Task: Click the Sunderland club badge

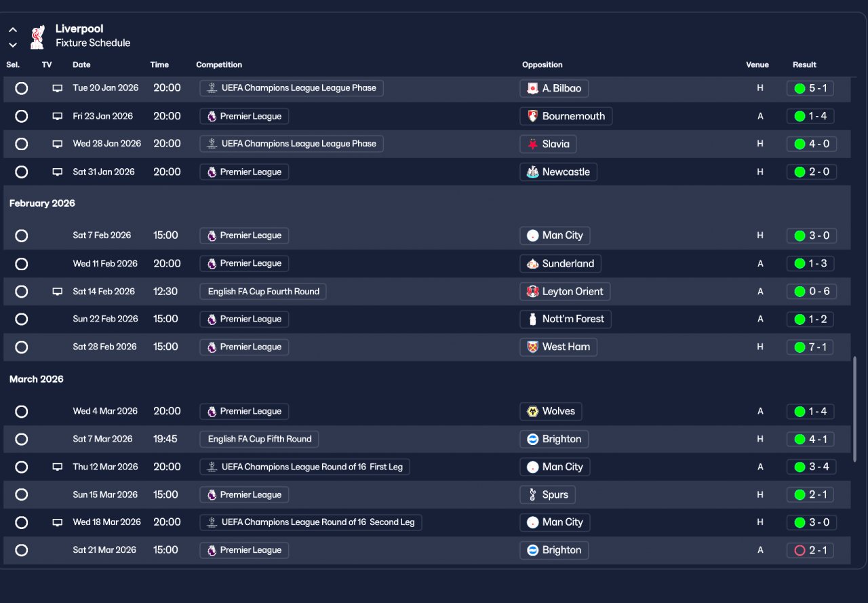Action: pos(532,263)
